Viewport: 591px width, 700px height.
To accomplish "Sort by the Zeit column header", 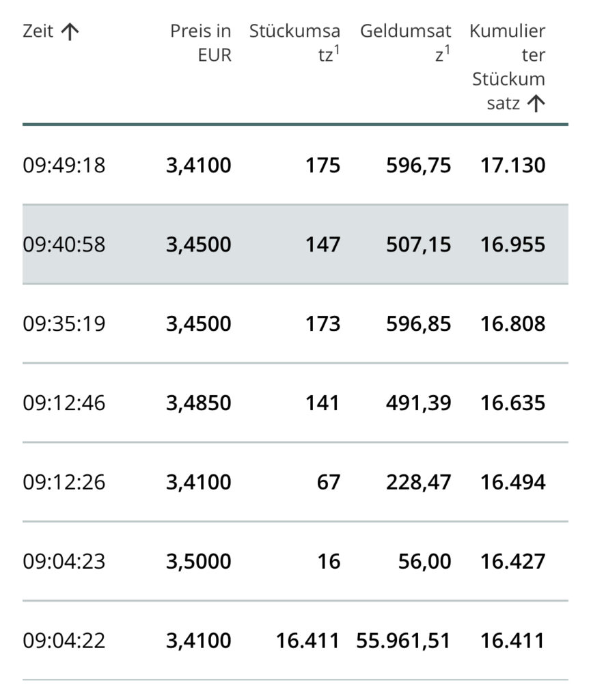I will [38, 31].
